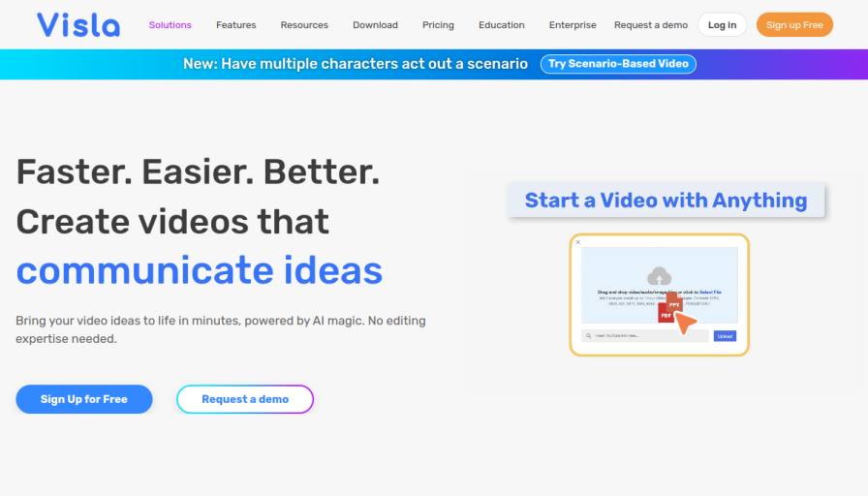This screenshot has height=496, width=868.
Task: Click the blue Sign Up for Free button
Action: pos(84,399)
